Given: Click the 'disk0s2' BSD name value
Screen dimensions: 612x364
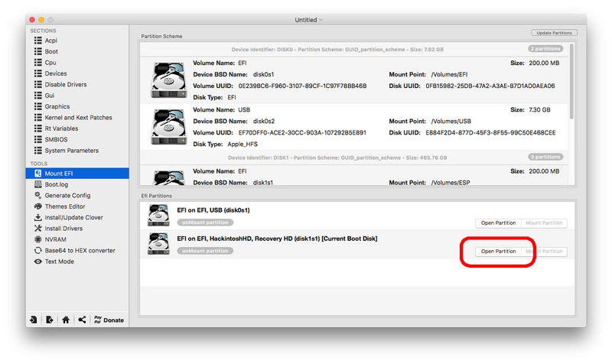Looking at the screenshot, I should pos(263,122).
